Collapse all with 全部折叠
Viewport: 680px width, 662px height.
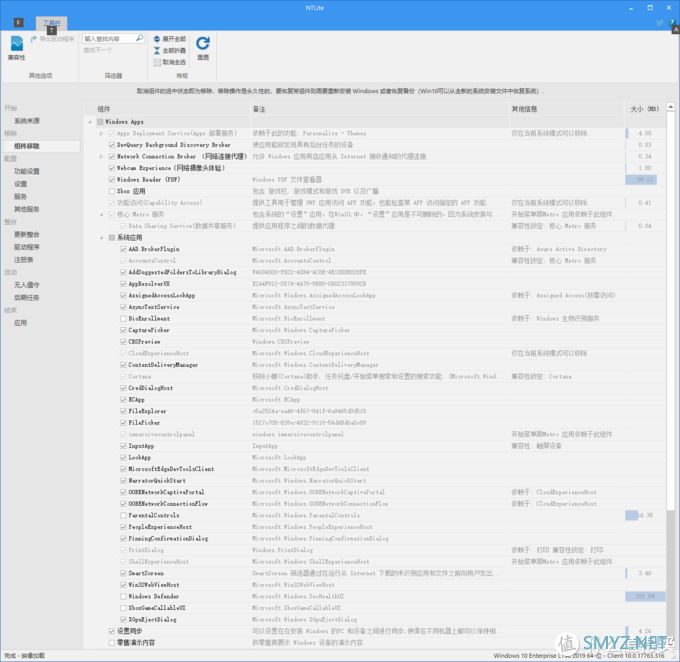(170, 51)
